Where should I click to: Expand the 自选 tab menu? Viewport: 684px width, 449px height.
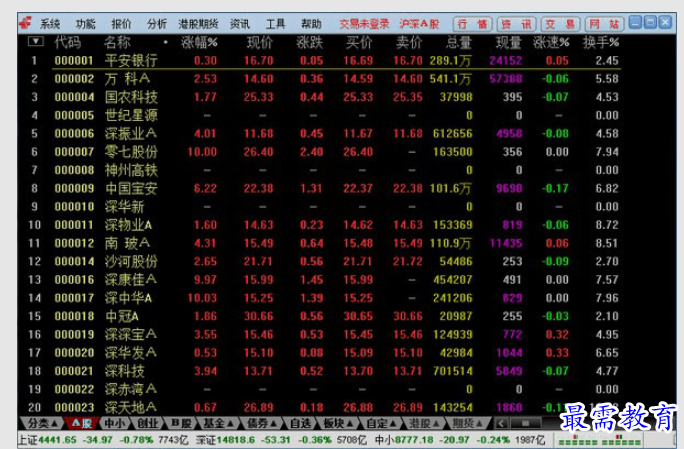[x=300, y=423]
